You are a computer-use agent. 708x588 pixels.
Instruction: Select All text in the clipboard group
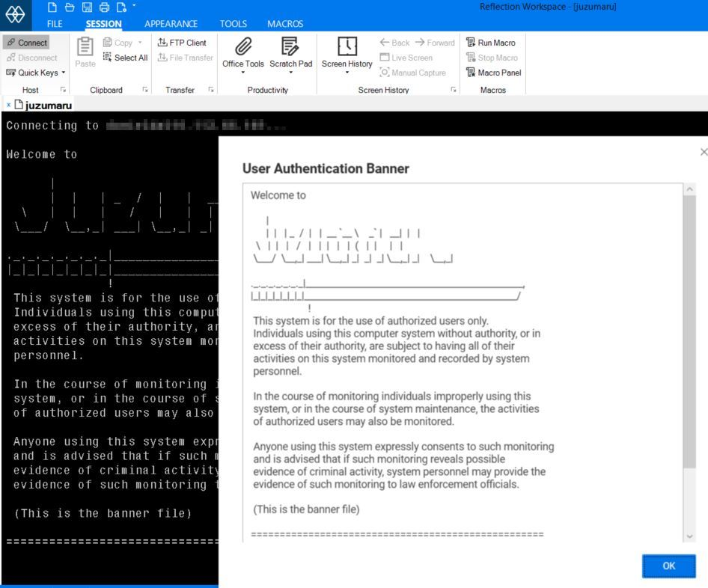125,58
